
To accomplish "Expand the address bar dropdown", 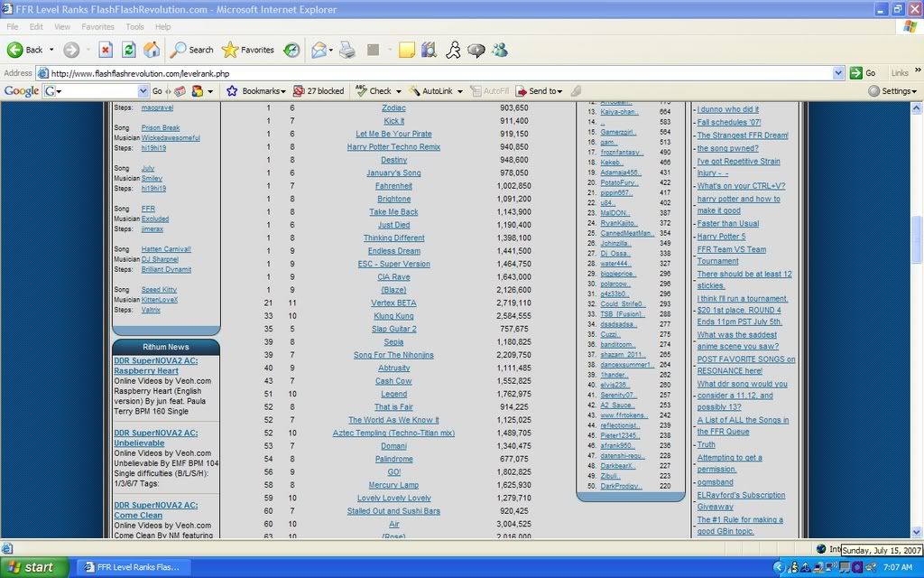I will pos(838,73).
